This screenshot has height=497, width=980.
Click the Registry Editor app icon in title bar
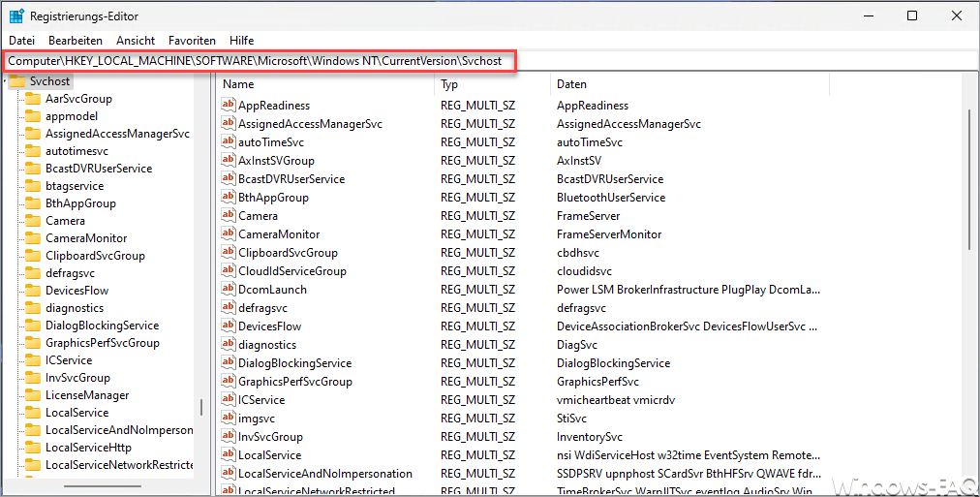(16, 16)
